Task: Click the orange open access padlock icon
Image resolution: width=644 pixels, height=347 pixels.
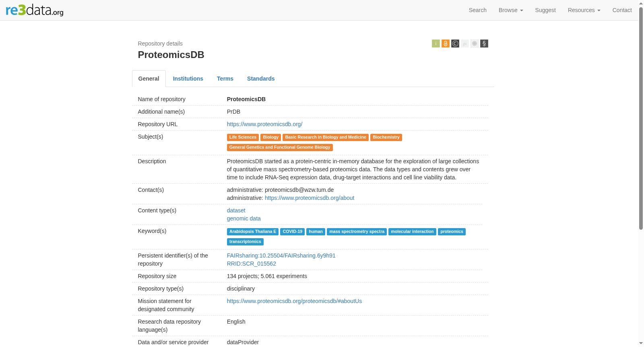Action: (x=445, y=44)
